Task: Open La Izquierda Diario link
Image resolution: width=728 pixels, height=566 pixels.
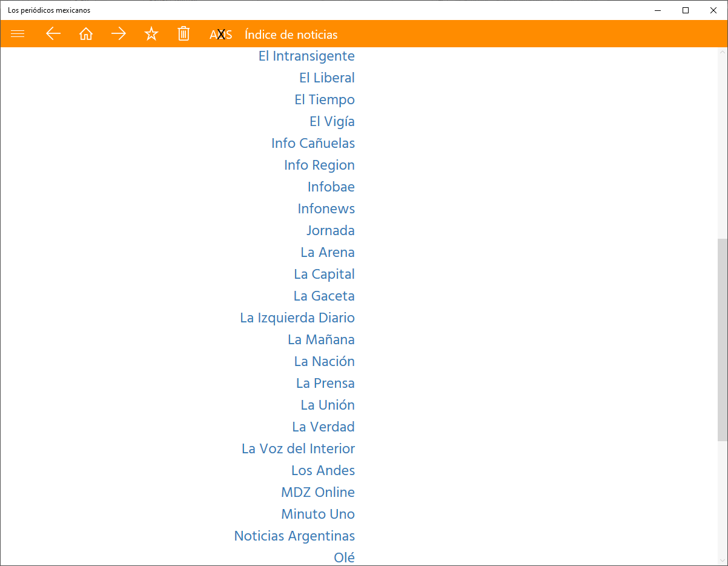Action: coord(297,318)
